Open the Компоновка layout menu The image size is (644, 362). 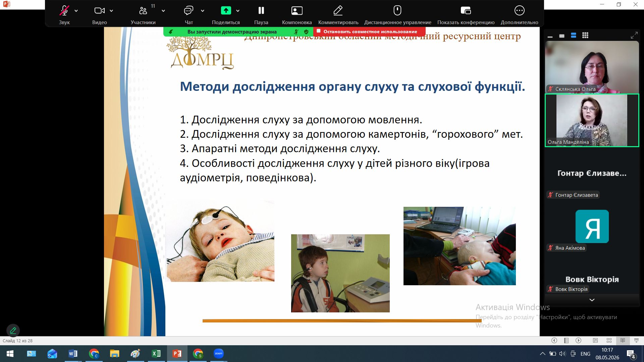(297, 15)
